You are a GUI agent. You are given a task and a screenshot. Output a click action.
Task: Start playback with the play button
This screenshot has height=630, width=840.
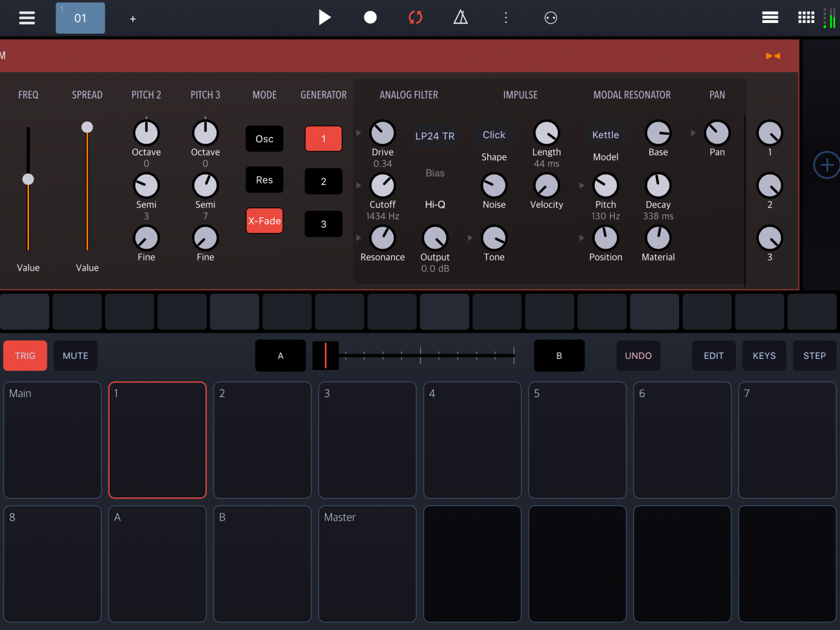324,17
